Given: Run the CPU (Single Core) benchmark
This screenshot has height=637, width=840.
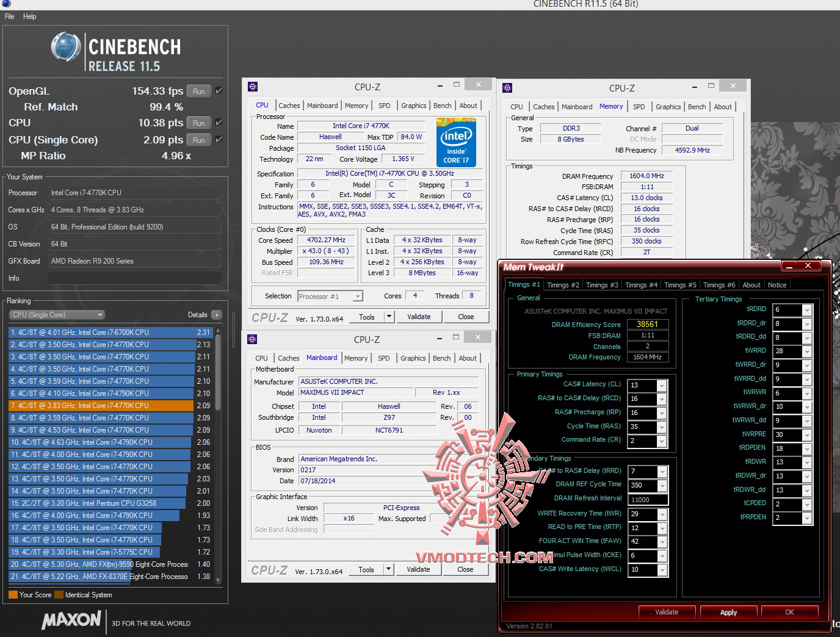Looking at the screenshot, I should (199, 140).
